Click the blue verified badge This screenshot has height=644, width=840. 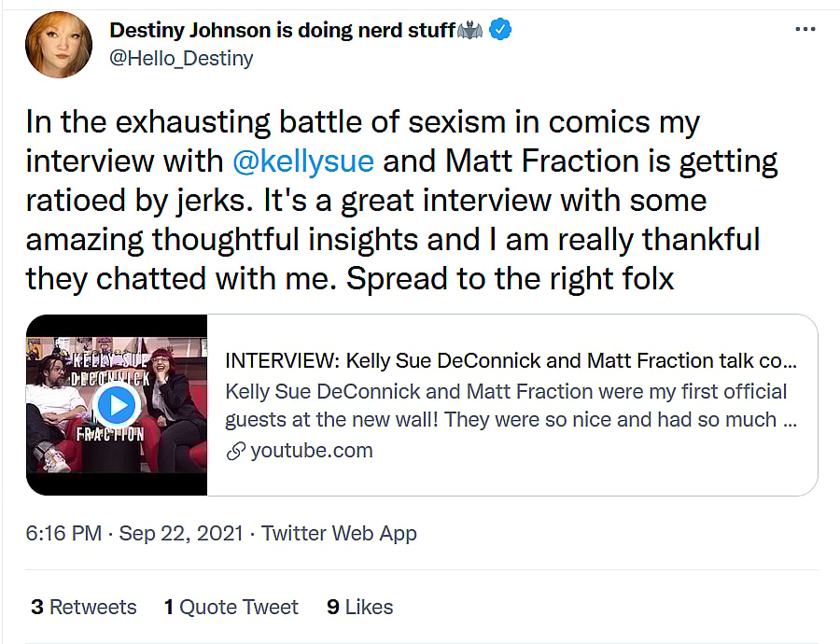pyautogui.click(x=501, y=30)
